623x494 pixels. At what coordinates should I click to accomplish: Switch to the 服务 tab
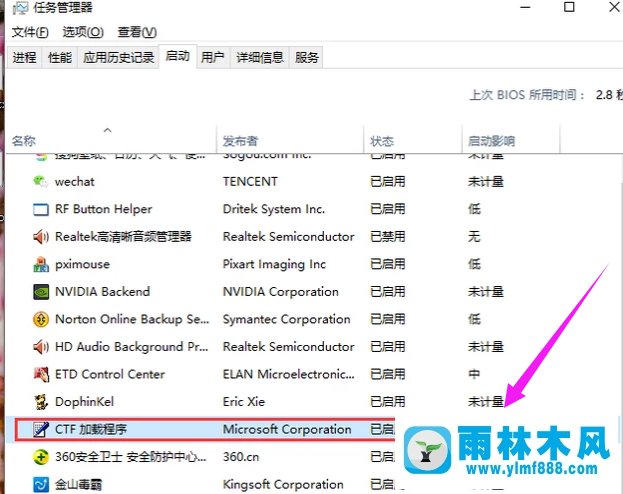(x=306, y=58)
